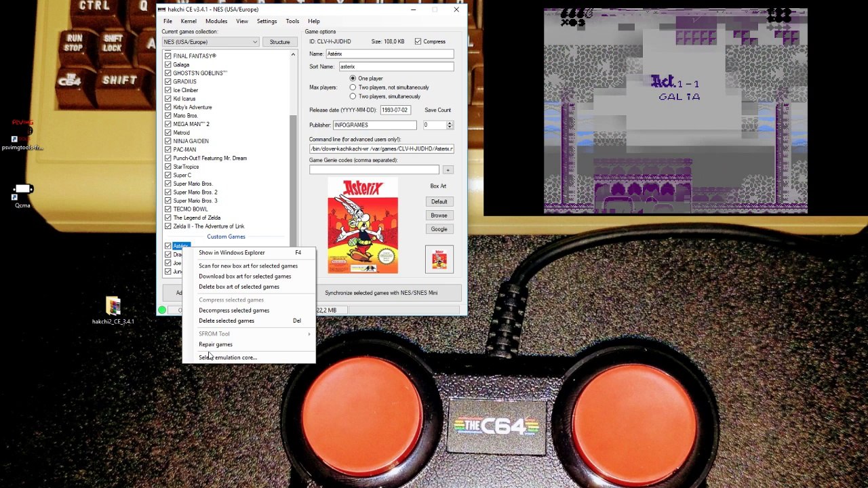This screenshot has width=868, height=488.
Task: Click the large Asterix box art image
Action: click(x=363, y=226)
